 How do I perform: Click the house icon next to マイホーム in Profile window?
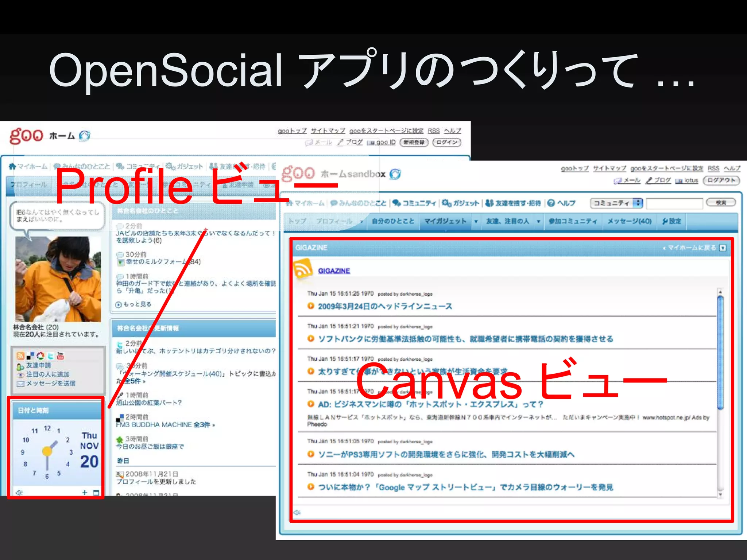pyautogui.click(x=12, y=166)
